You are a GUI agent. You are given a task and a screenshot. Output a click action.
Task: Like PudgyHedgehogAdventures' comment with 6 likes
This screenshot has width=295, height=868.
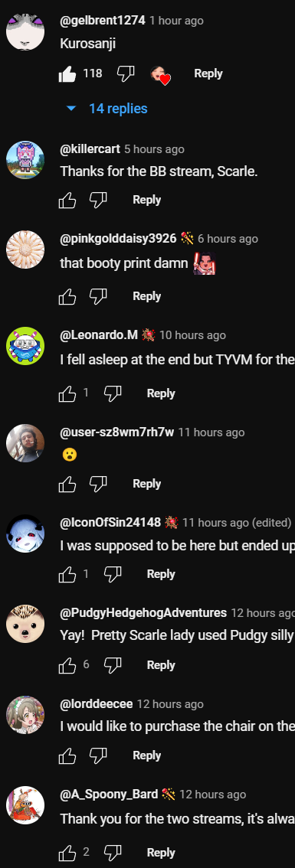pyautogui.click(x=67, y=665)
